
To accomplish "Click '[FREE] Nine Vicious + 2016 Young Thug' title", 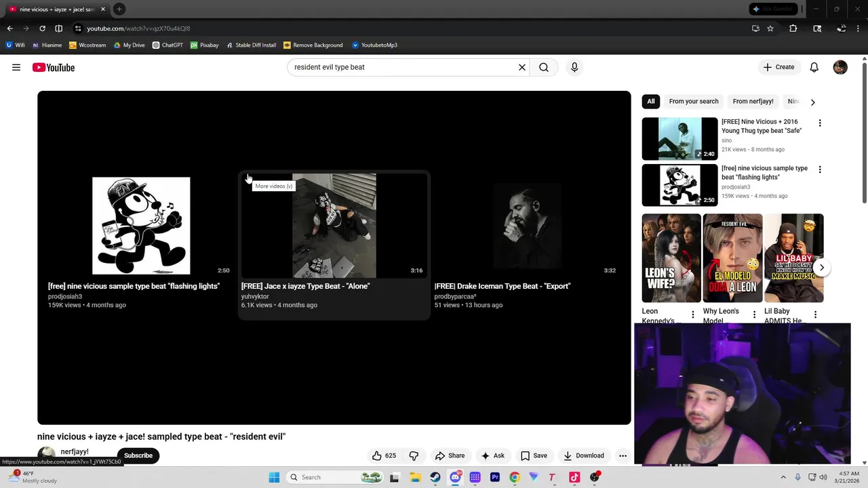I will [x=762, y=126].
